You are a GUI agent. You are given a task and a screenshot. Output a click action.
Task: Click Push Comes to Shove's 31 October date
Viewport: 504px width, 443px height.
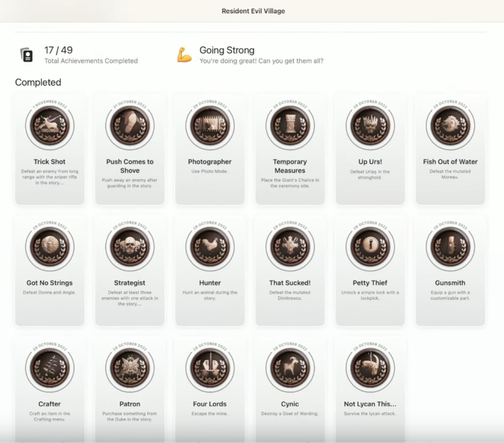tap(130, 104)
